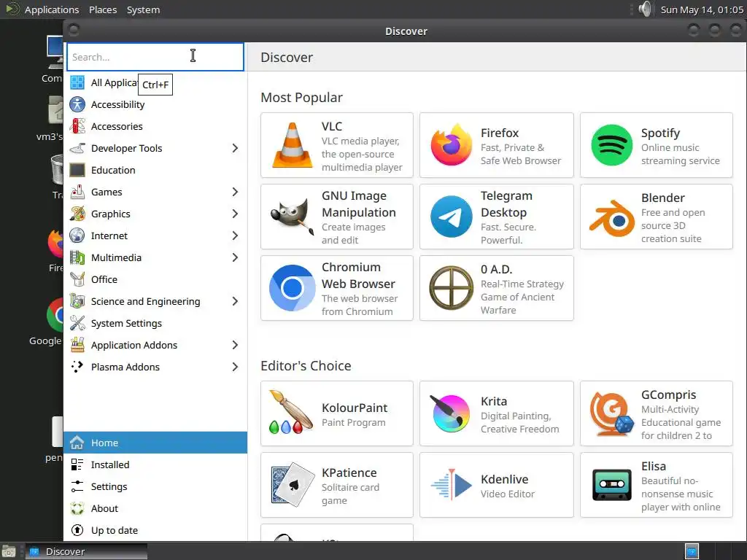
Task: Click the clock showing Sun May 14
Action: click(x=702, y=9)
